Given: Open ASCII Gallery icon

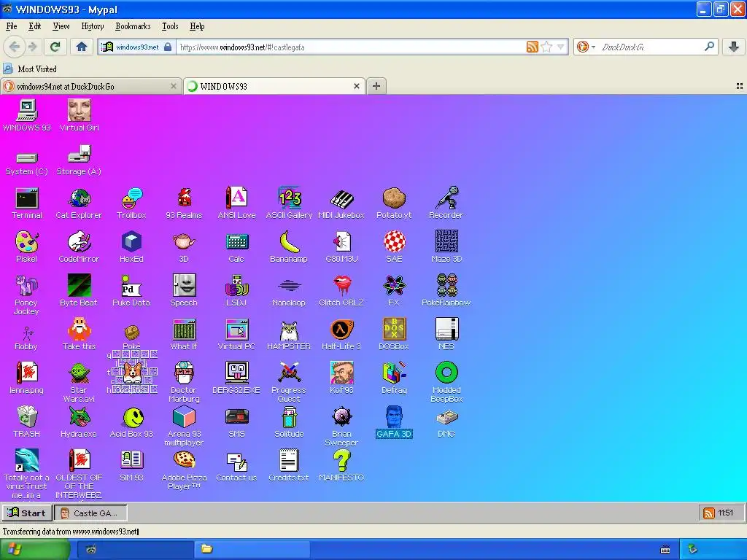Looking at the screenshot, I should (x=289, y=203).
